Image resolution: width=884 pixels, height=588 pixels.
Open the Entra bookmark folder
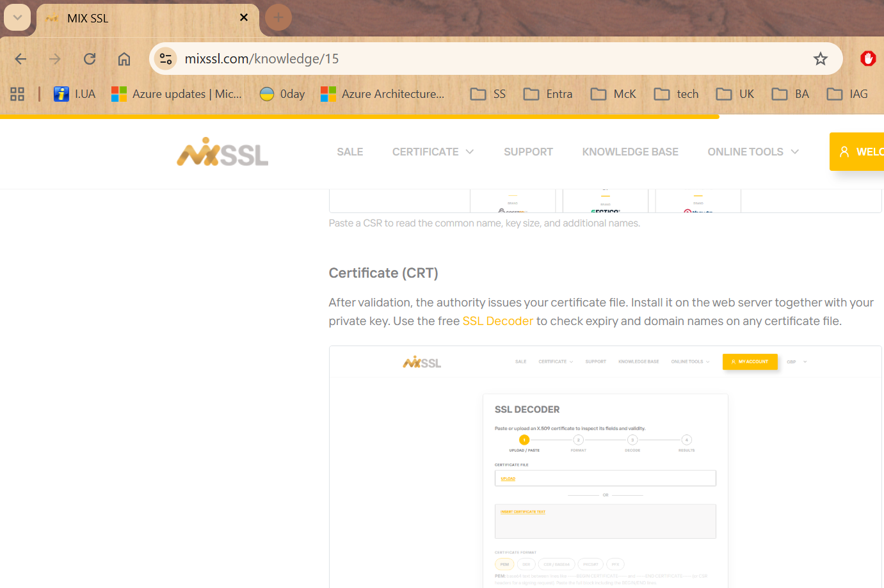(x=548, y=94)
